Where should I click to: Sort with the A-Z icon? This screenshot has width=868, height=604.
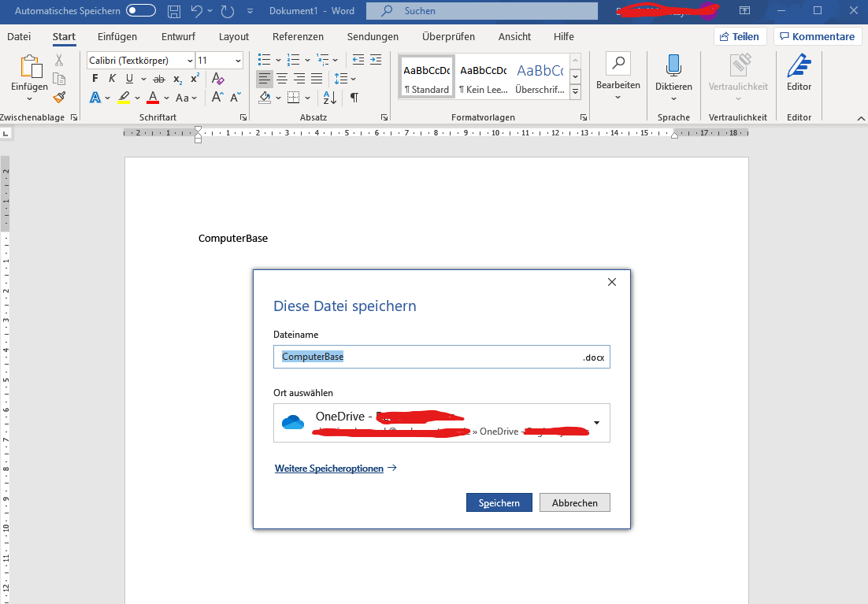point(329,98)
